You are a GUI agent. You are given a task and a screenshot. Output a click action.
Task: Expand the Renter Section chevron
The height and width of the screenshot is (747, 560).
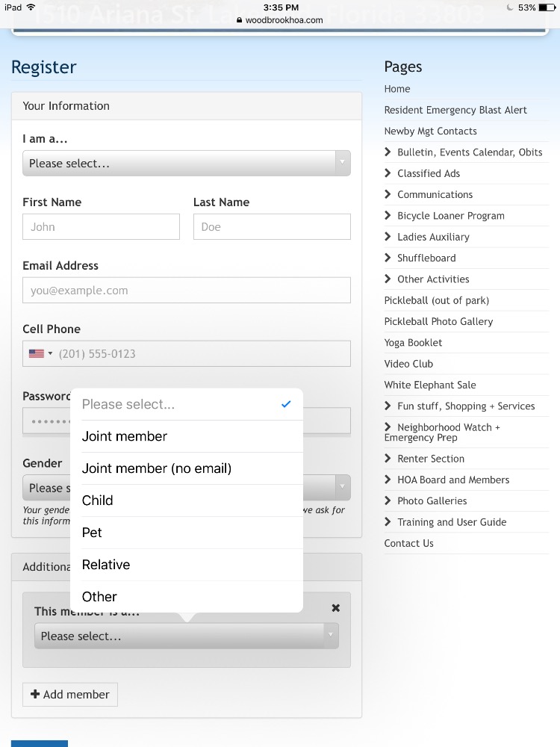tap(388, 459)
